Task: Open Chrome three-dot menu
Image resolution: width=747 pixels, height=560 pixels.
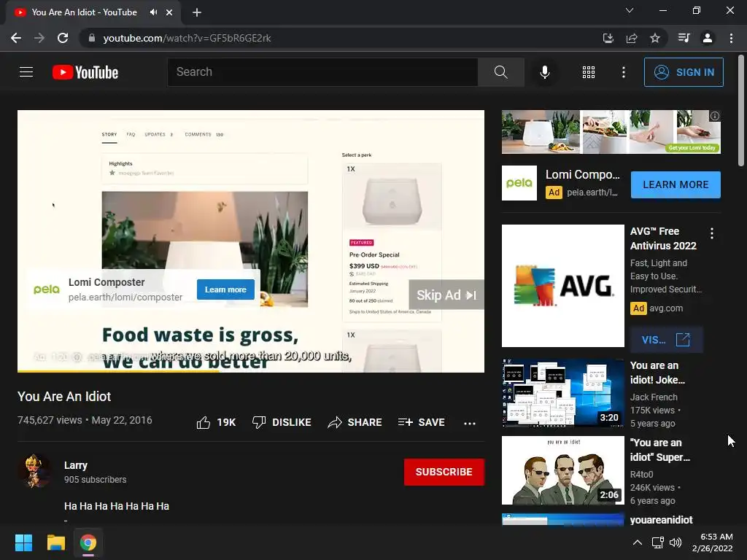Action: pyautogui.click(x=731, y=38)
